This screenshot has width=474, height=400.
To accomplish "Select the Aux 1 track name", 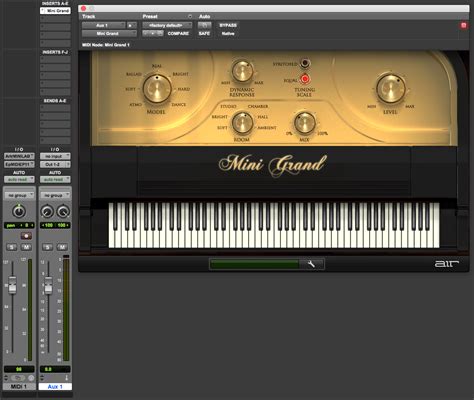I will pyautogui.click(x=55, y=387).
